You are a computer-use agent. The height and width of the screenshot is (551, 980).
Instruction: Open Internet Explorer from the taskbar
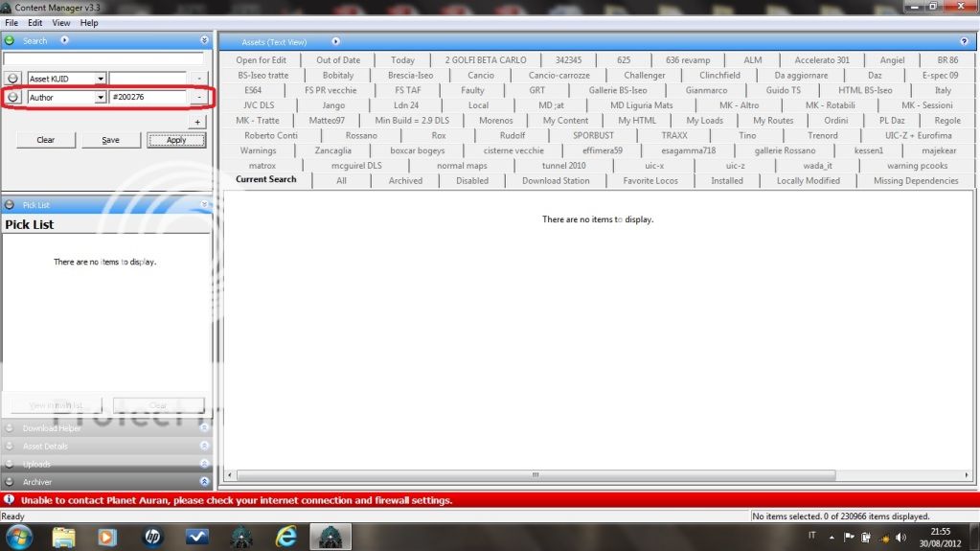pyautogui.click(x=285, y=537)
